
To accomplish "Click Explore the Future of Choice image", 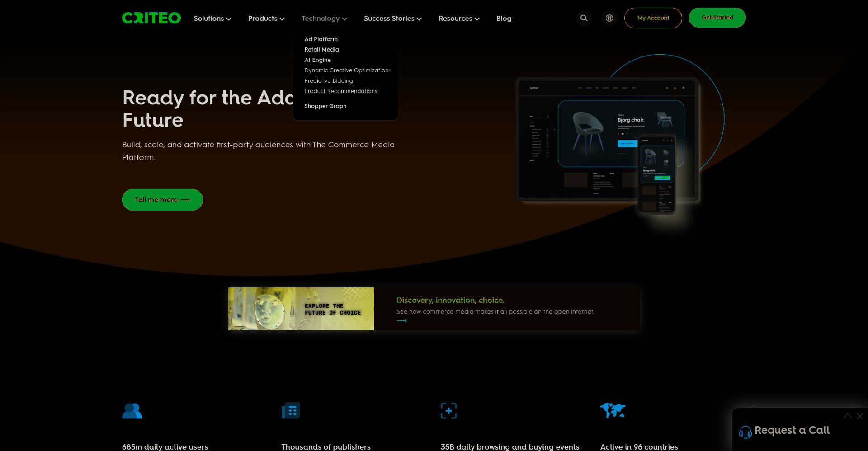I will (x=301, y=309).
